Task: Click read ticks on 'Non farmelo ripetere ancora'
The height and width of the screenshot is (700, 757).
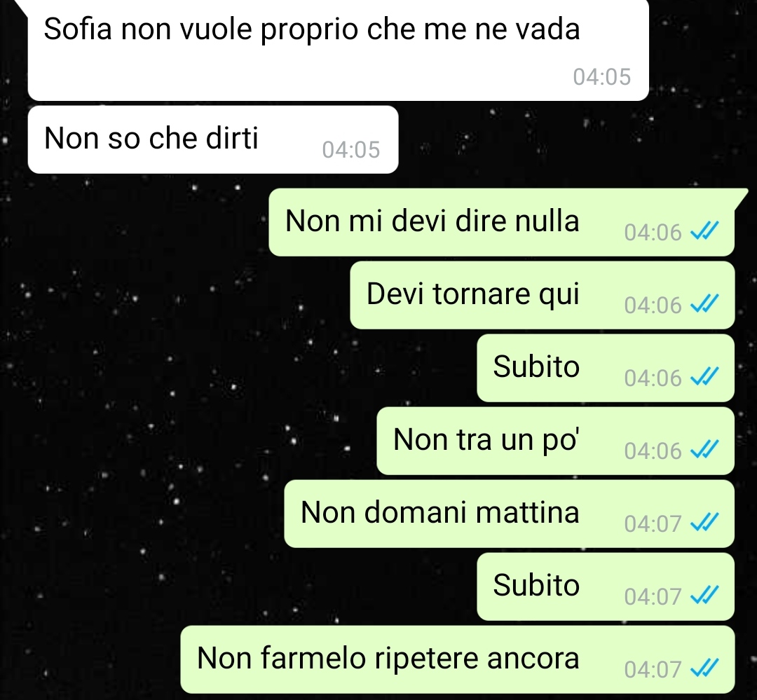Action: (704, 668)
